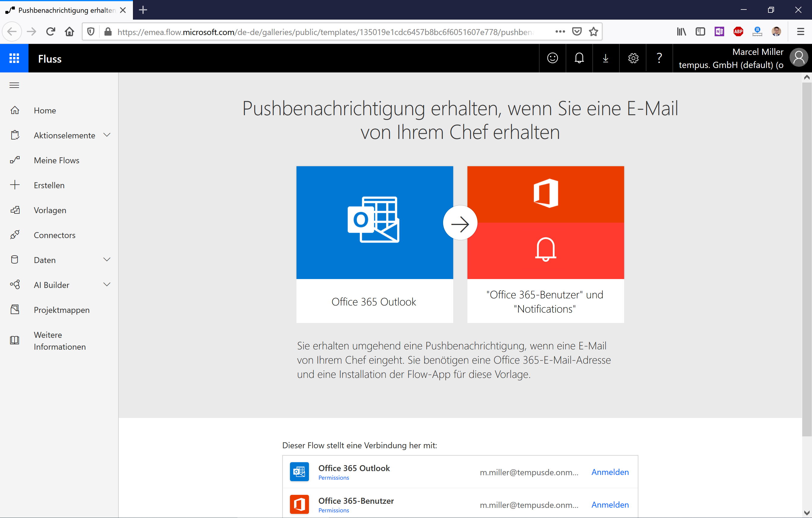Image resolution: width=812 pixels, height=518 pixels.
Task: Click the browser forward arrow
Action: tap(31, 32)
